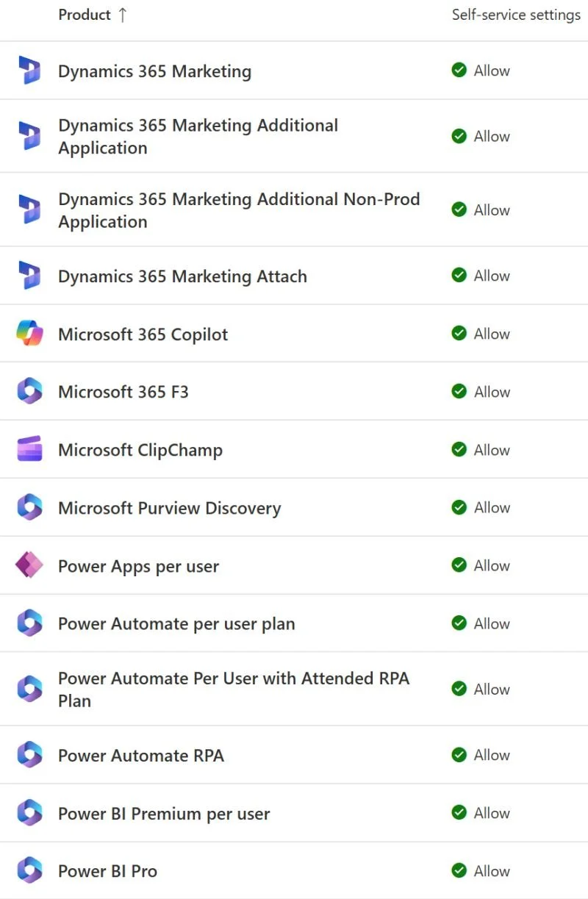The width and height of the screenshot is (588, 899).
Task: Click green Allow checkmark for Microsoft 365 Copilot
Action: (x=459, y=334)
